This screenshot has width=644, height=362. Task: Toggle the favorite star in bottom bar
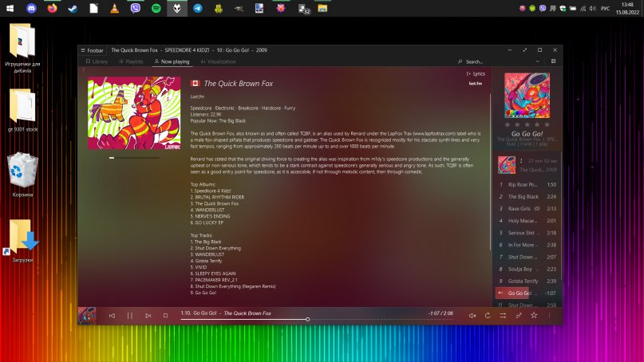click(534, 316)
